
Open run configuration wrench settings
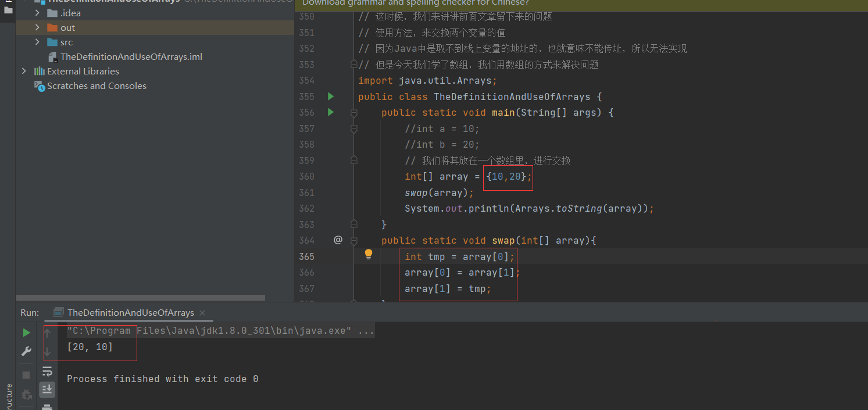[x=26, y=351]
